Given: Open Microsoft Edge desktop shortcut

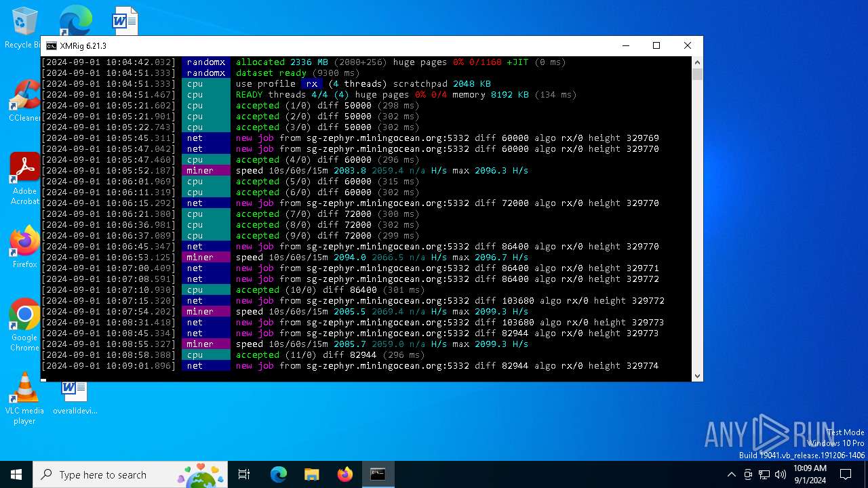Looking at the screenshot, I should tap(75, 20).
